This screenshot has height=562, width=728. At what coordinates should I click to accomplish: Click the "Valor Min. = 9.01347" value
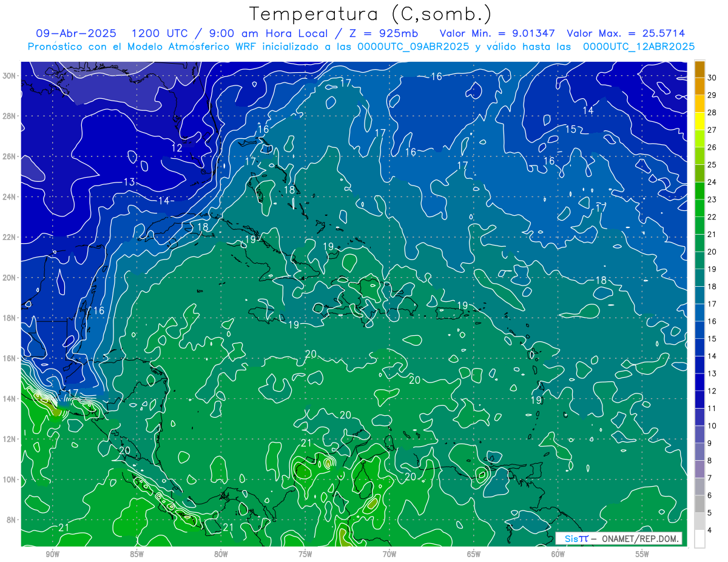497,33
